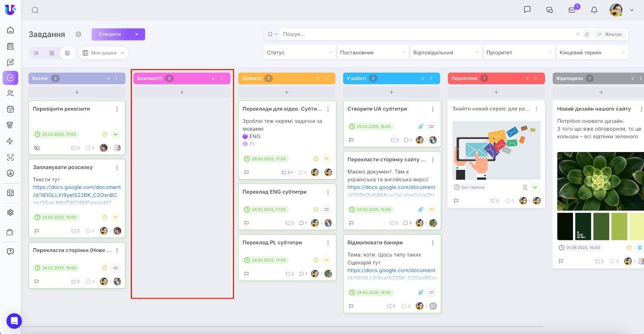Open mail inbox with unread badge

coord(572,10)
